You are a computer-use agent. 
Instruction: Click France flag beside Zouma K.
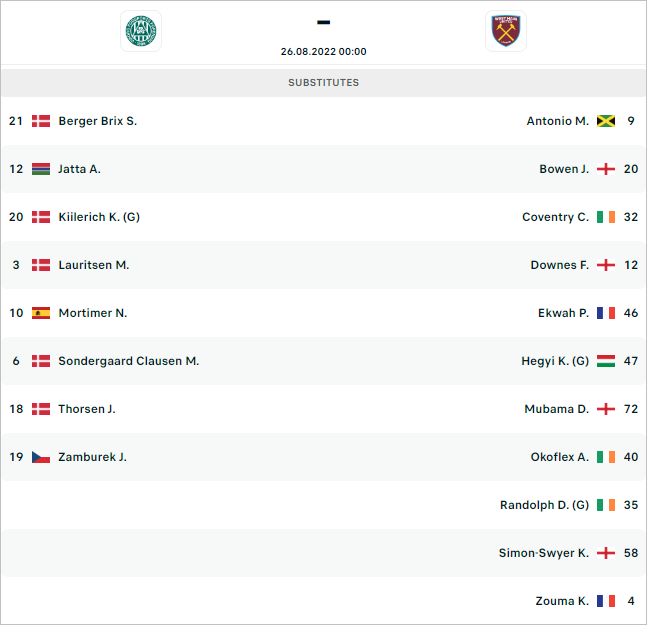coord(606,601)
